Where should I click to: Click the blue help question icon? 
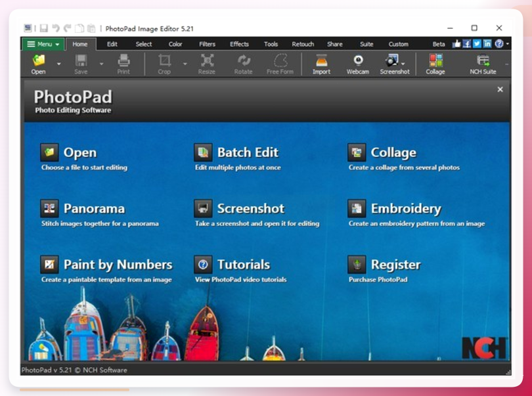499,44
